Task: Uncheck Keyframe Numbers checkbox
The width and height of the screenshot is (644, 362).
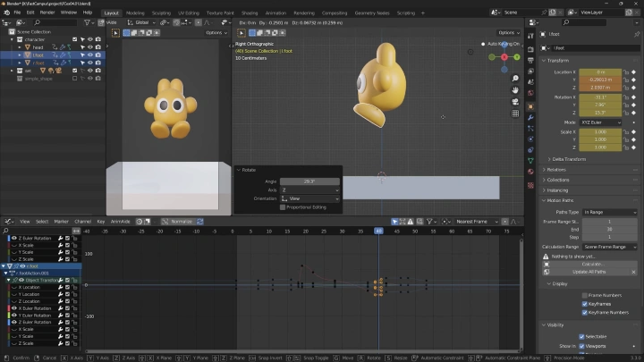Action: point(584,313)
